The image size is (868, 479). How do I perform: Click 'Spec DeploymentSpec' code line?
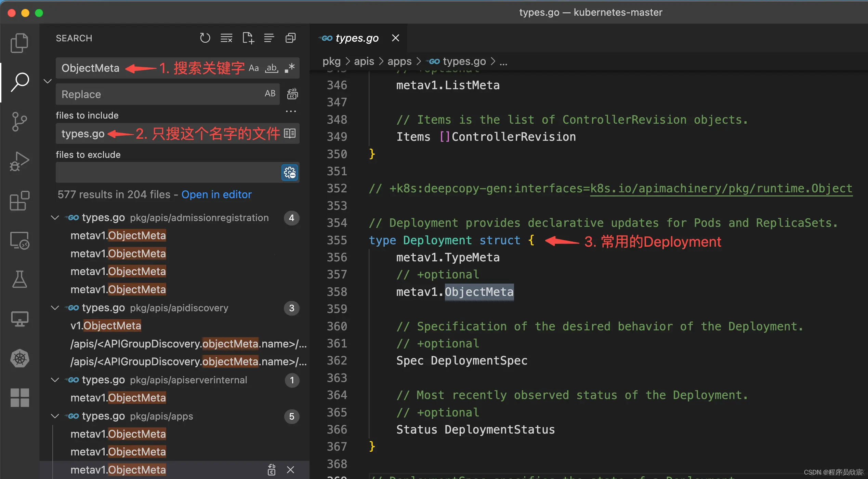tap(462, 361)
